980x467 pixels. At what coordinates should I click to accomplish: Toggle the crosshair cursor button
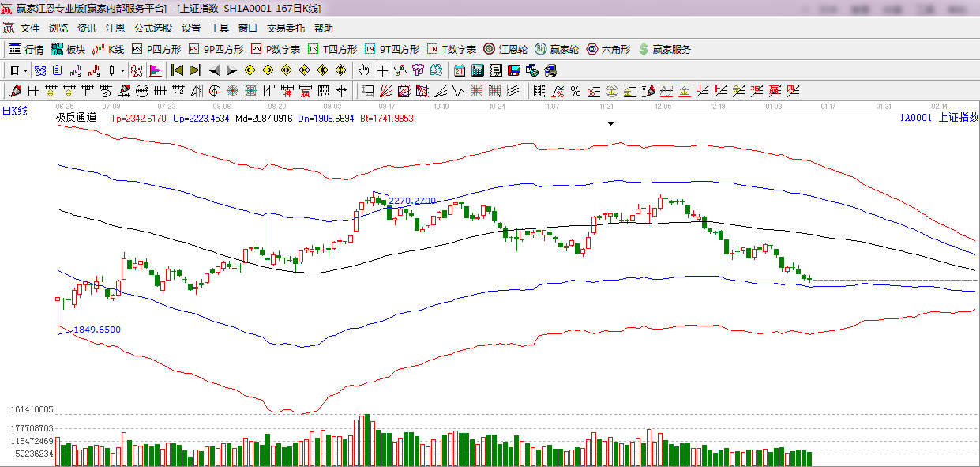click(382, 70)
